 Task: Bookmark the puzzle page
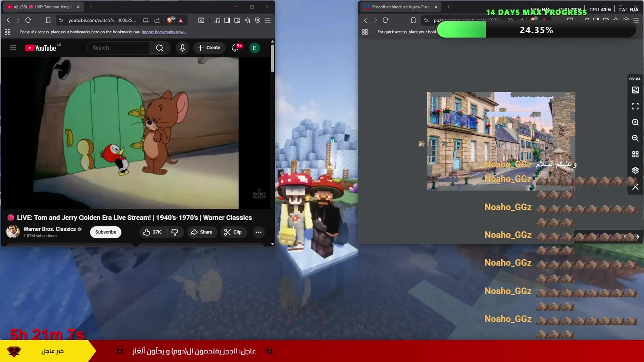[413, 20]
